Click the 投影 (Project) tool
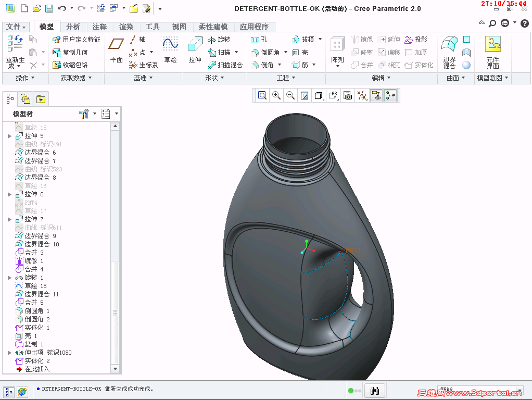The height and width of the screenshot is (400, 532). click(416, 40)
